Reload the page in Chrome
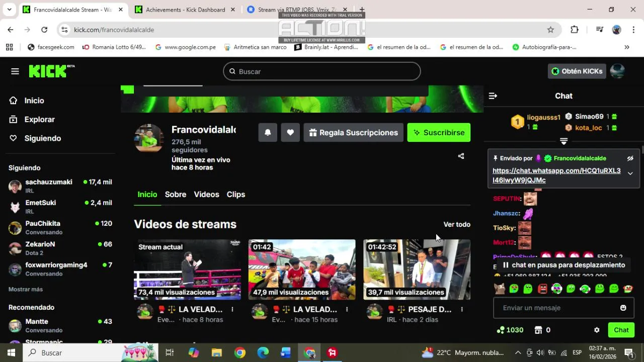This screenshot has width=644, height=362. (44, 30)
